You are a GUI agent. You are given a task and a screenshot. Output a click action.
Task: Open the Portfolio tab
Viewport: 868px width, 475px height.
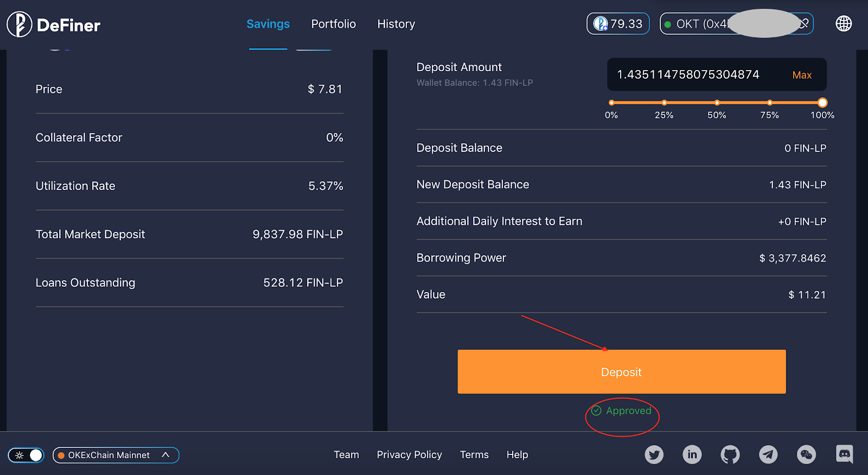[x=334, y=24]
